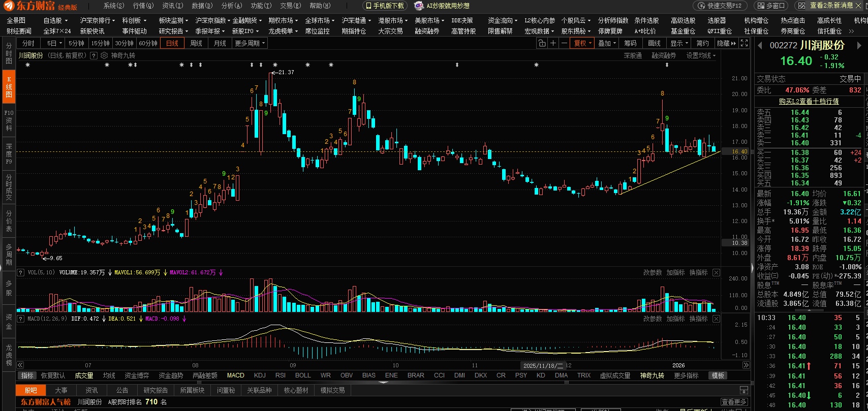Image resolution: width=868 pixels, height=411 pixels.
Task: Click the 东方财富 logo
Action: [x=30, y=6]
